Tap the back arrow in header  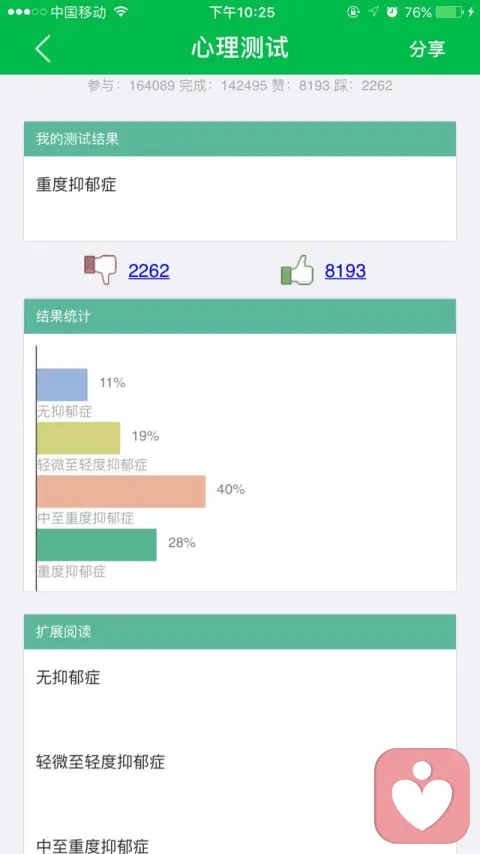pos(43,48)
